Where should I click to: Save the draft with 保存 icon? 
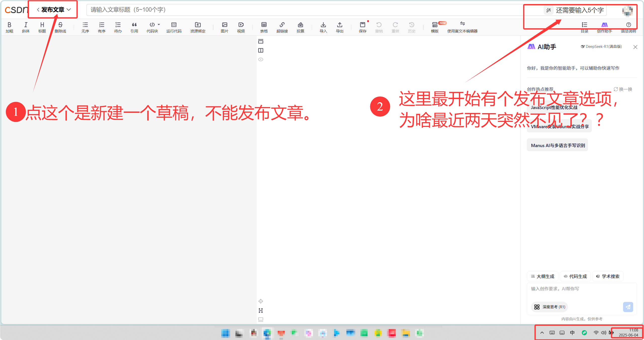click(x=362, y=27)
